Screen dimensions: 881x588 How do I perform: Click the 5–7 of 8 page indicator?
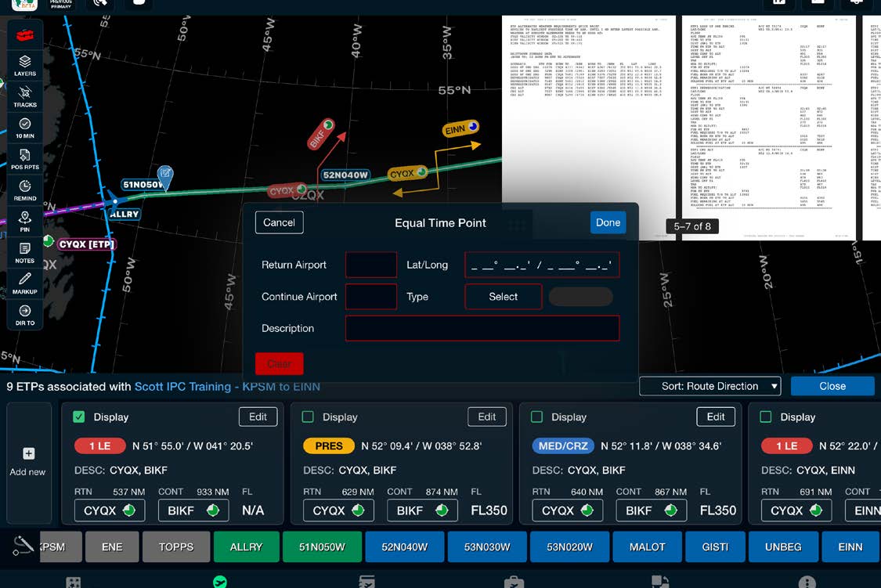pyautogui.click(x=692, y=226)
